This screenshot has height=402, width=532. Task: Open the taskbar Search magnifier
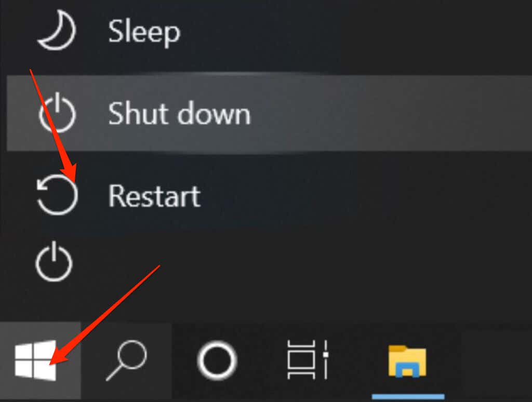(127, 360)
